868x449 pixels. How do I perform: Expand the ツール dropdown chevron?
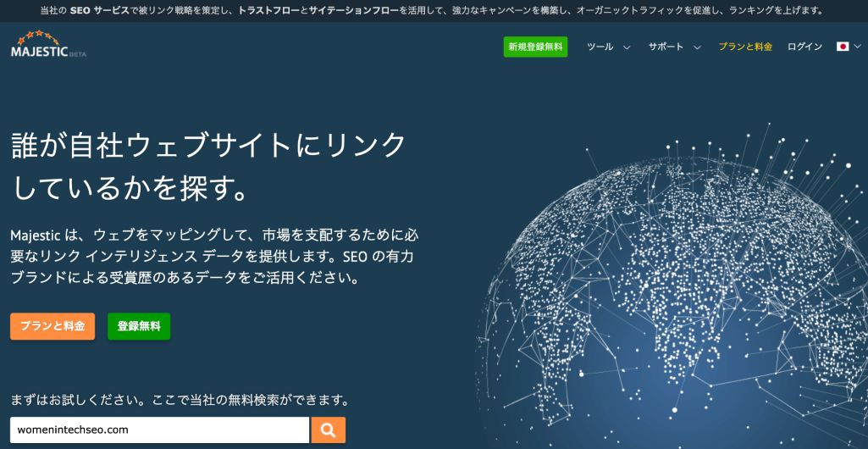627,47
